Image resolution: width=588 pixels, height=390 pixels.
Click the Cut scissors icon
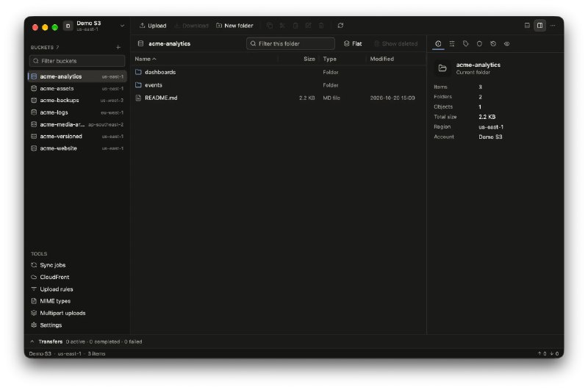pyautogui.click(x=282, y=26)
